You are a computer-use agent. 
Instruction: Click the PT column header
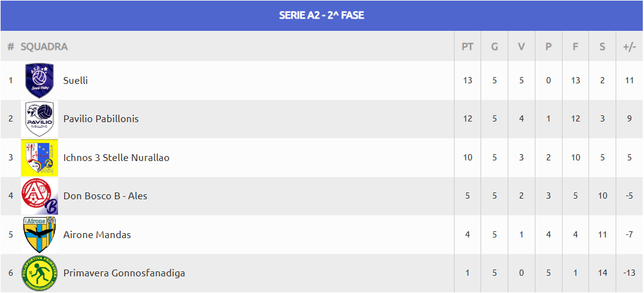click(x=468, y=46)
